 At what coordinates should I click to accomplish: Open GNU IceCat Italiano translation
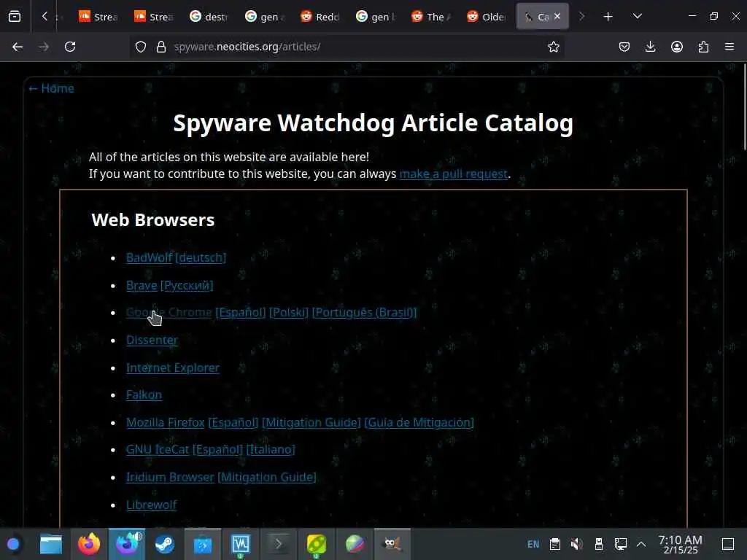[x=271, y=449]
